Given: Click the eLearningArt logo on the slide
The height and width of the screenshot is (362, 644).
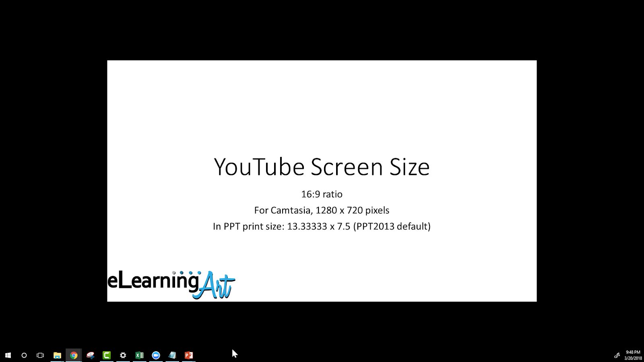Looking at the screenshot, I should click(x=171, y=285).
